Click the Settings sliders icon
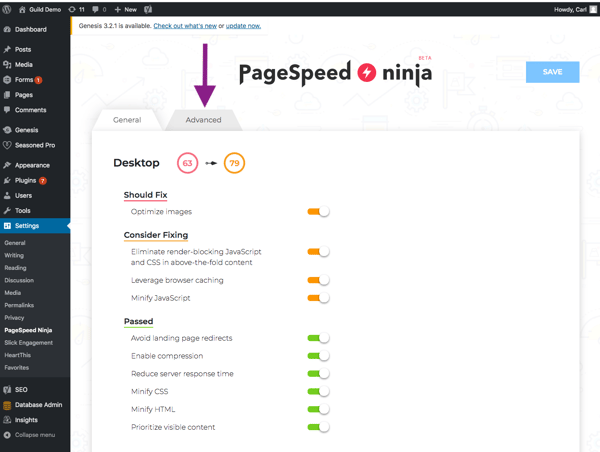 coord(7,226)
